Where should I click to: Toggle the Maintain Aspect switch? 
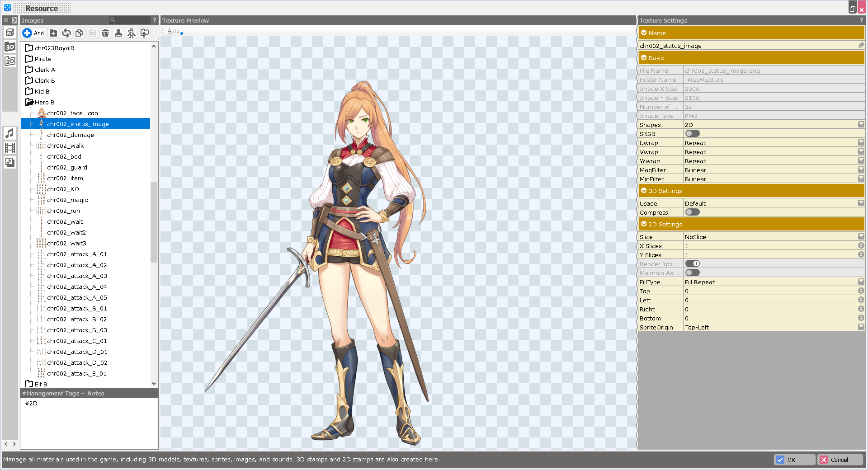(x=692, y=273)
